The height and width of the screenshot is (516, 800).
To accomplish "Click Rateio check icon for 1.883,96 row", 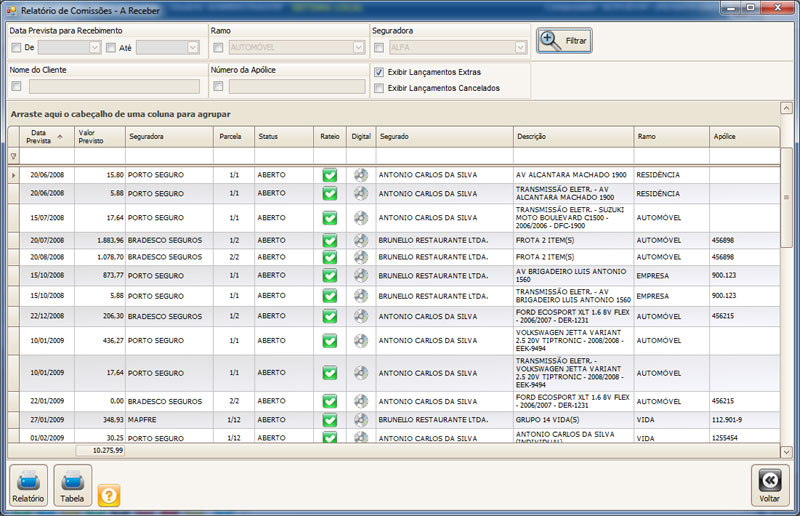I will point(330,240).
